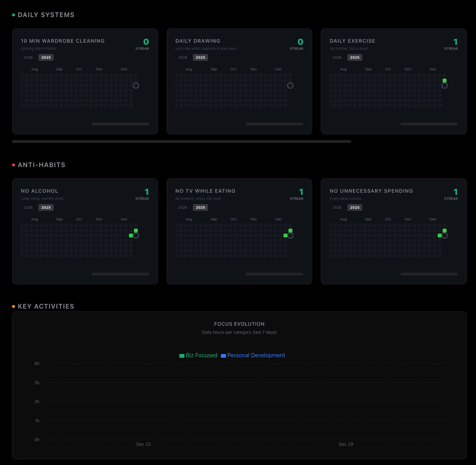Click the blue Personal Development legend swatch
The height and width of the screenshot is (465, 476).
(x=223, y=355)
